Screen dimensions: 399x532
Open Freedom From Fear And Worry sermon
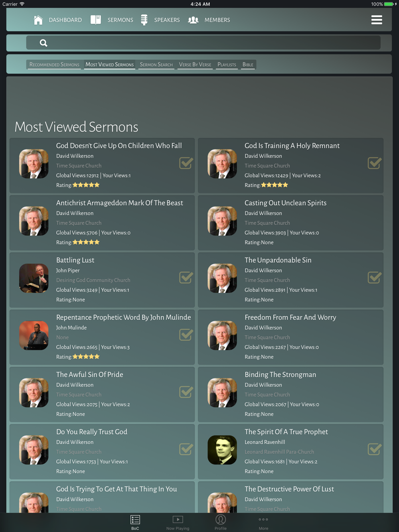[290, 317]
